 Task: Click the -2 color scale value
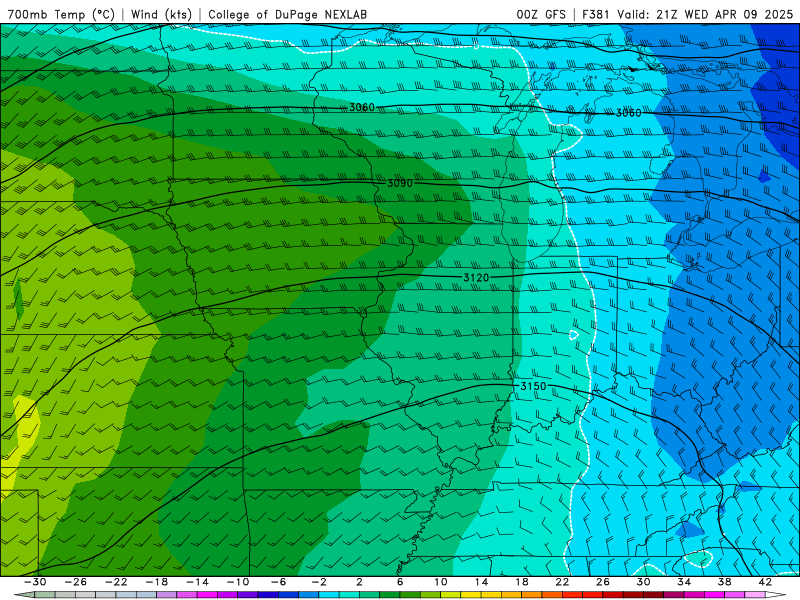coord(319,582)
